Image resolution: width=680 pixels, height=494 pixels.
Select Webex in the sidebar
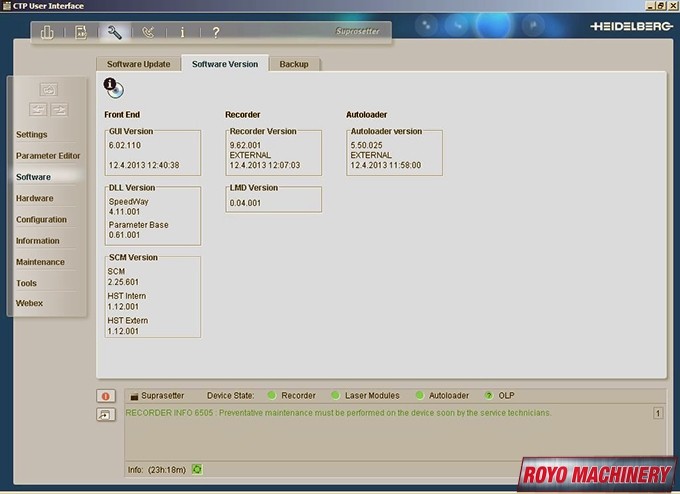(29, 303)
